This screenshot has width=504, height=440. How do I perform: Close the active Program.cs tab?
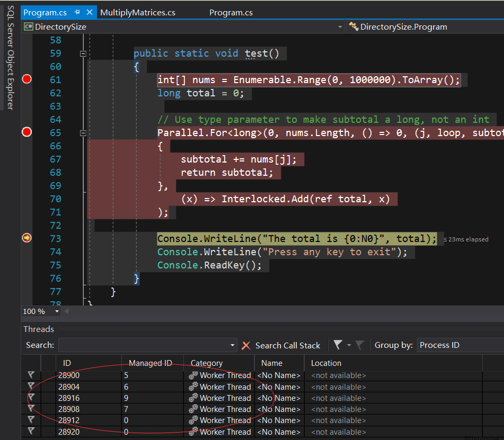(90, 12)
